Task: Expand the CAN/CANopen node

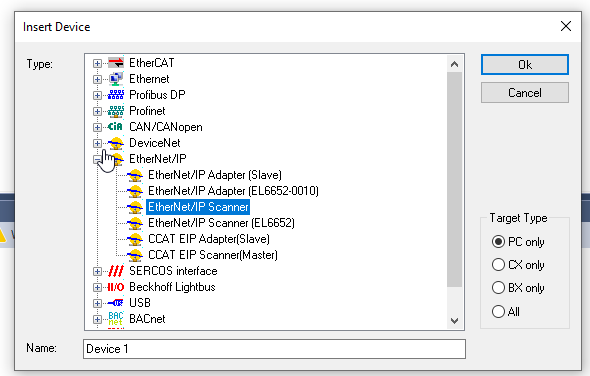Action: pyautogui.click(x=97, y=127)
